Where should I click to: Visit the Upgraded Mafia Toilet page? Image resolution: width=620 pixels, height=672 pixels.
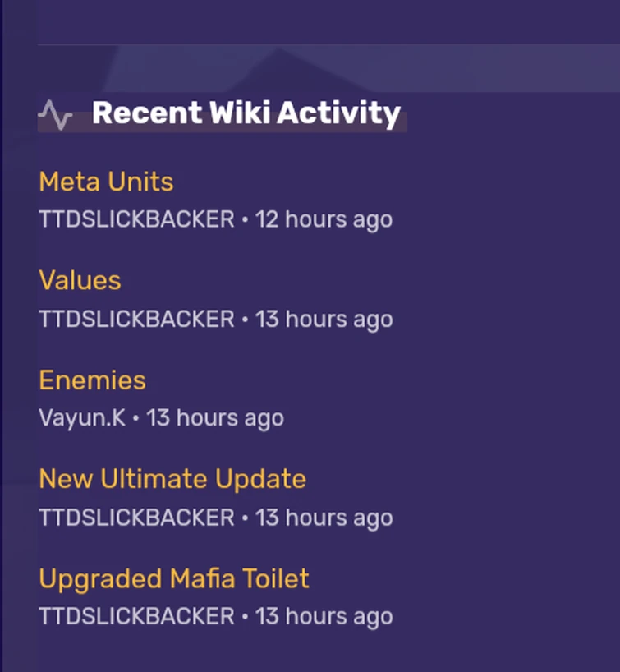174,579
